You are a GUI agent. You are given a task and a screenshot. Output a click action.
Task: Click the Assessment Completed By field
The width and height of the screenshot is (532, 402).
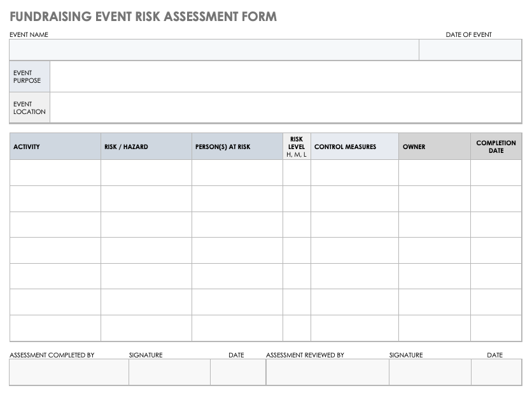(x=69, y=372)
